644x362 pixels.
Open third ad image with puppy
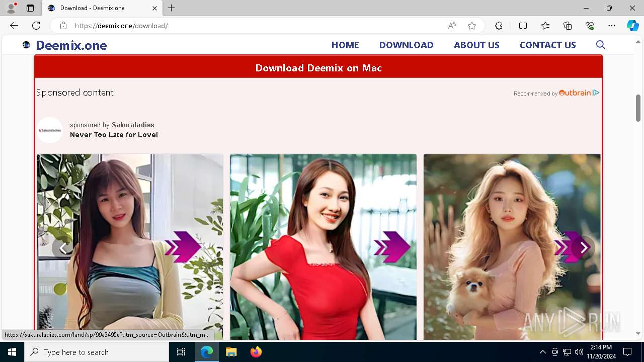[x=512, y=247]
